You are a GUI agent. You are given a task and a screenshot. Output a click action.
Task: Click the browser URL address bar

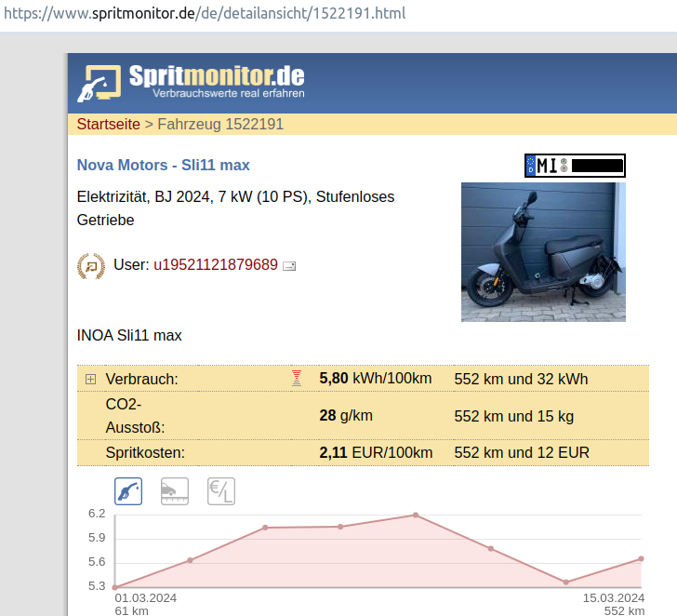[338, 15]
